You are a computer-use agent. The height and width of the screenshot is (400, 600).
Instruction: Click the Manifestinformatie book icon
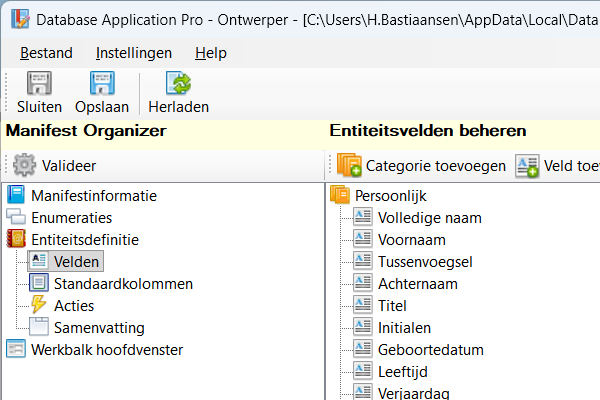pos(16,195)
